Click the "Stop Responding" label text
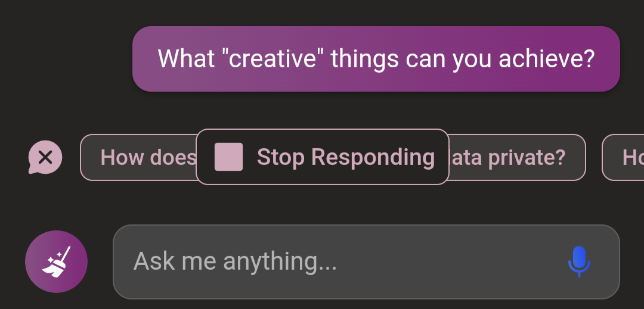Screen dimensions: 644x309 pos(346,157)
